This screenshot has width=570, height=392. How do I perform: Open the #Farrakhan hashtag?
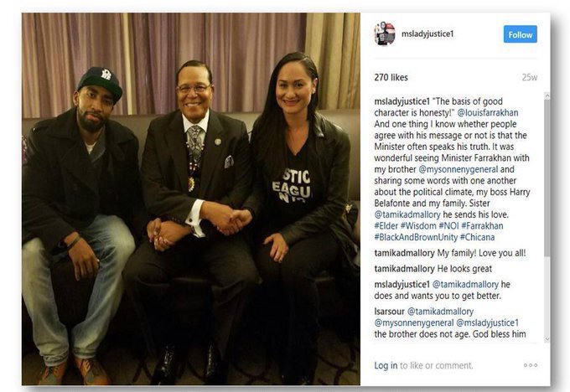pyautogui.click(x=482, y=225)
